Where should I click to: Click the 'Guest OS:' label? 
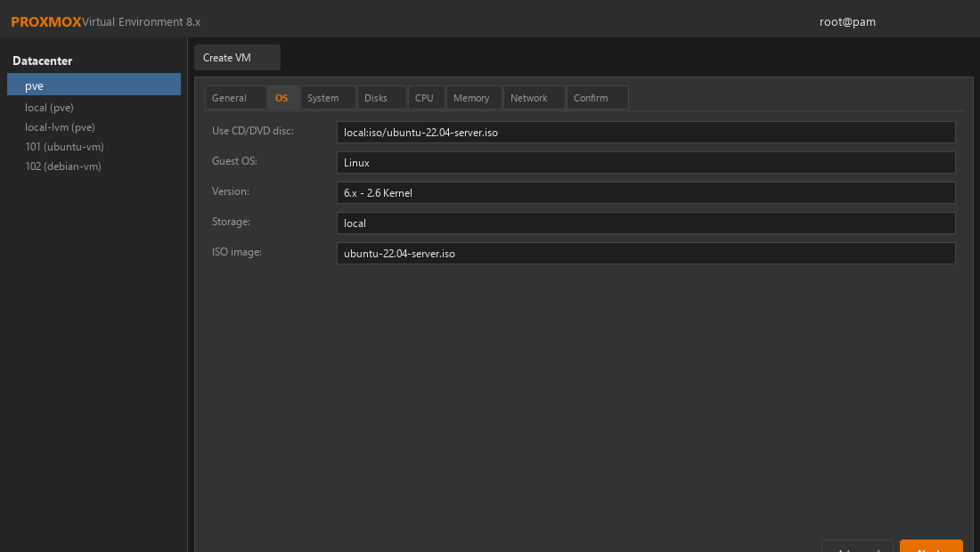pos(234,160)
